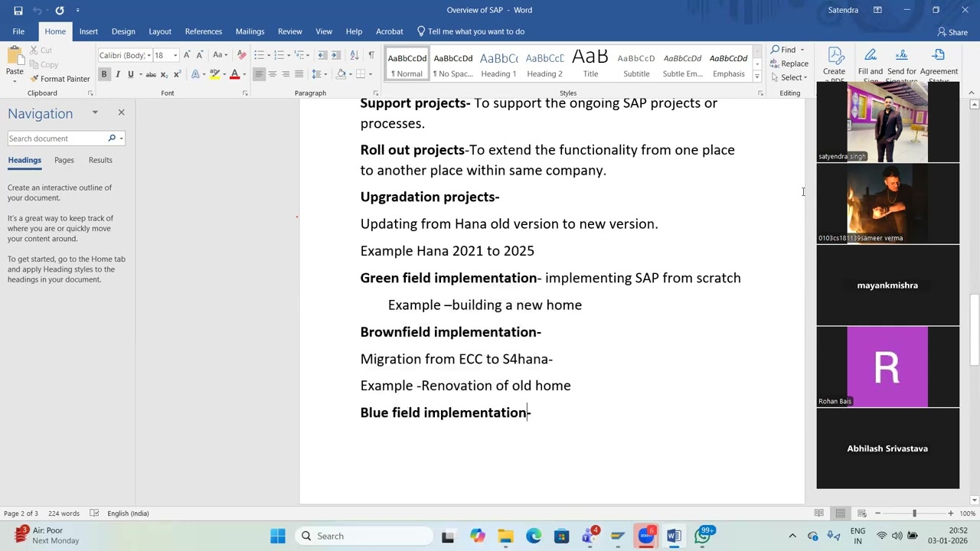
Task: Apply red font color
Action: click(x=234, y=74)
